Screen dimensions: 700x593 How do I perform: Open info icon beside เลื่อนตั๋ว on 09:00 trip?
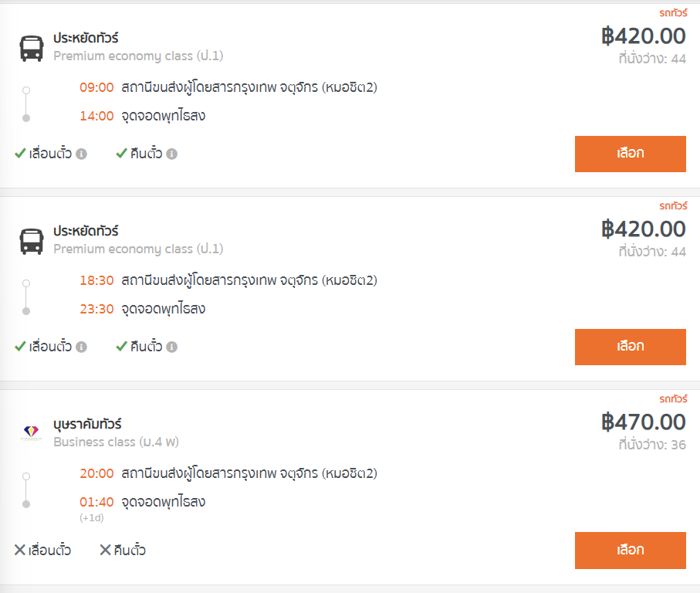(x=81, y=154)
